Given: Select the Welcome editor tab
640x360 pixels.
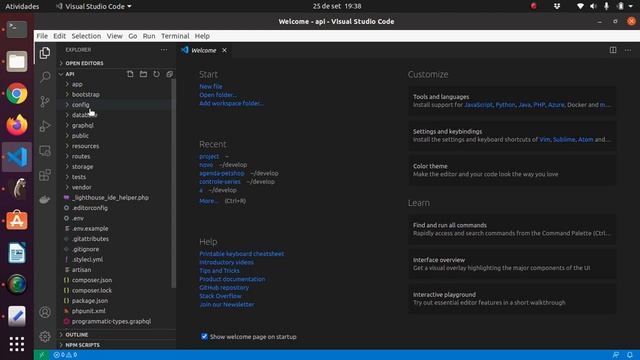Looking at the screenshot, I should (x=204, y=50).
